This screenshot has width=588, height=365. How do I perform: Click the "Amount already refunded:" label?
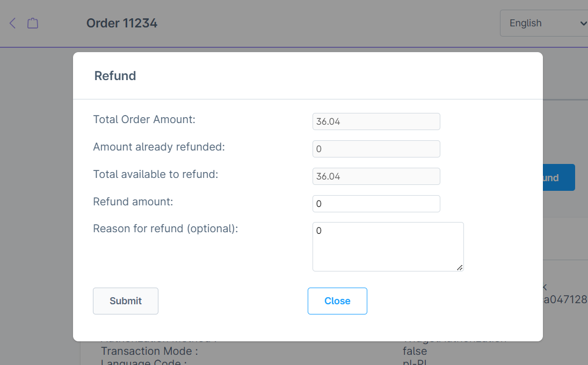(158, 147)
